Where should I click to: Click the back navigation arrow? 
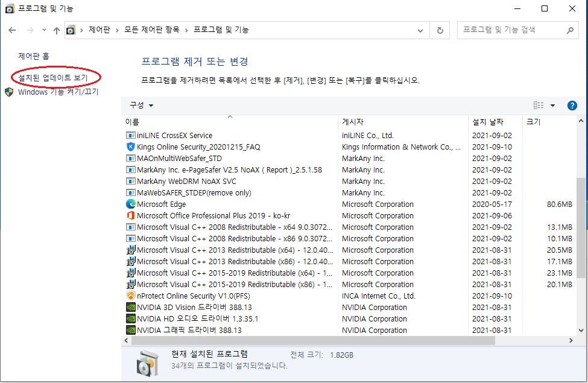(x=13, y=30)
